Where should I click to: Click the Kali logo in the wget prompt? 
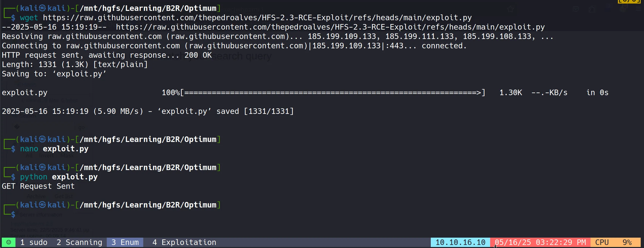[x=43, y=8]
